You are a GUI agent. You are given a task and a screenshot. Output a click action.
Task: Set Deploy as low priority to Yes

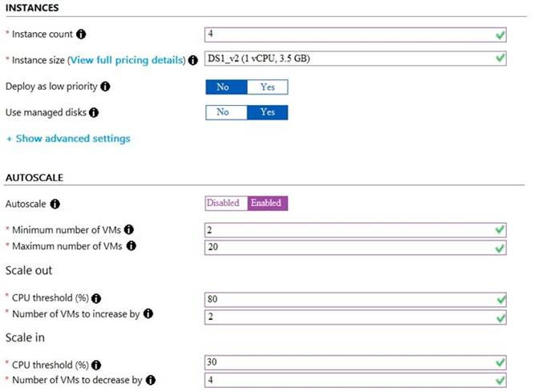click(268, 87)
